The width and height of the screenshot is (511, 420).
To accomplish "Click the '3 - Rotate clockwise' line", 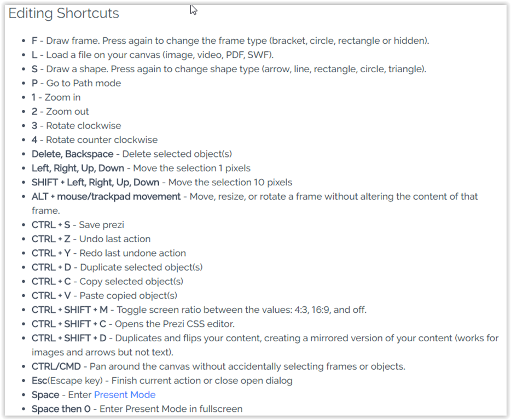I will (76, 126).
